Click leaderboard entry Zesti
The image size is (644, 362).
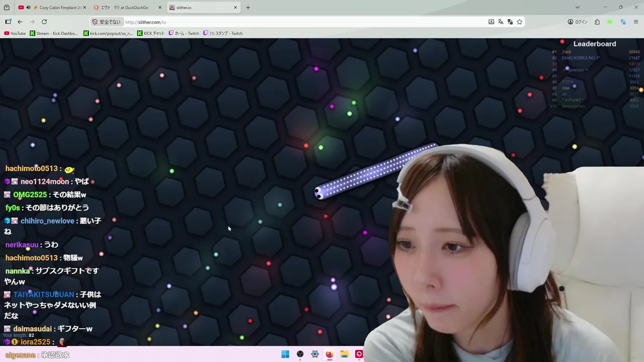pyautogui.click(x=567, y=52)
